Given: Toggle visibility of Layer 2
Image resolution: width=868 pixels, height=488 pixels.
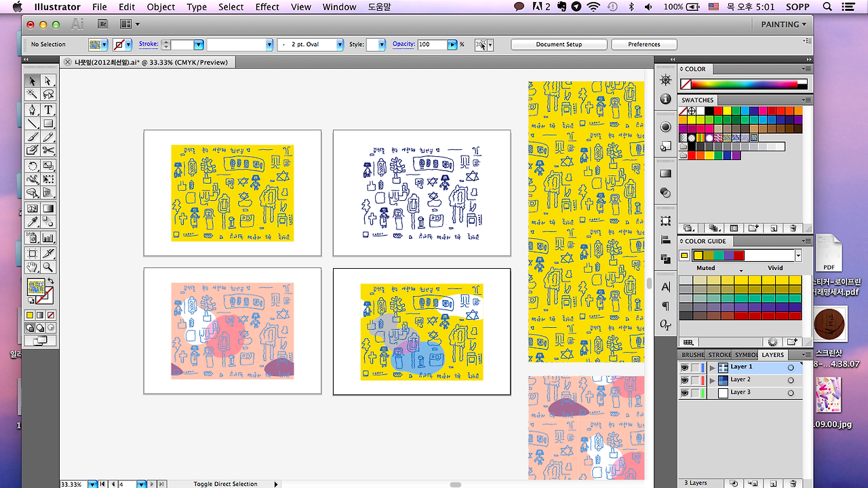Looking at the screenshot, I should tap(684, 380).
